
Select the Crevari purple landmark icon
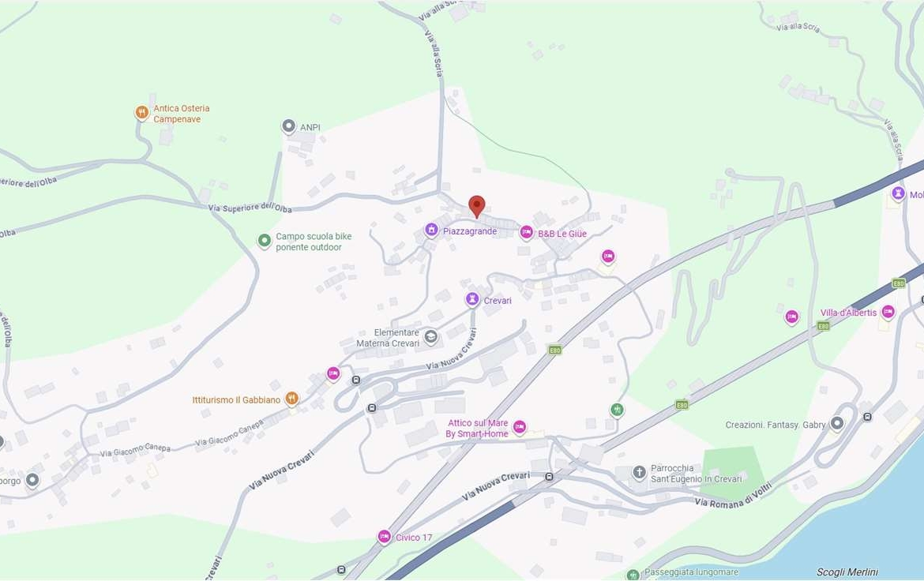[x=472, y=299]
